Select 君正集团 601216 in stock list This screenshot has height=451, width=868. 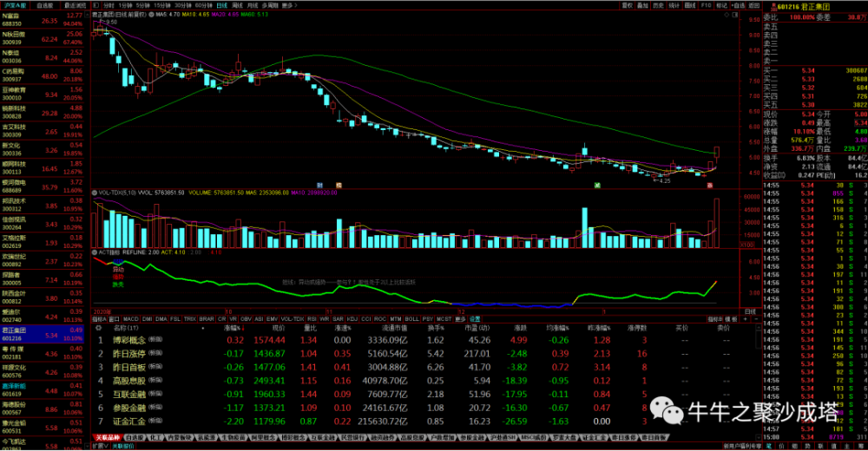coord(42,334)
